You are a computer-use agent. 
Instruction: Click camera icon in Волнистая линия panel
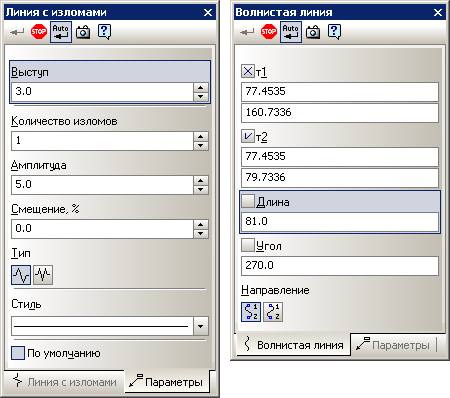[313, 32]
